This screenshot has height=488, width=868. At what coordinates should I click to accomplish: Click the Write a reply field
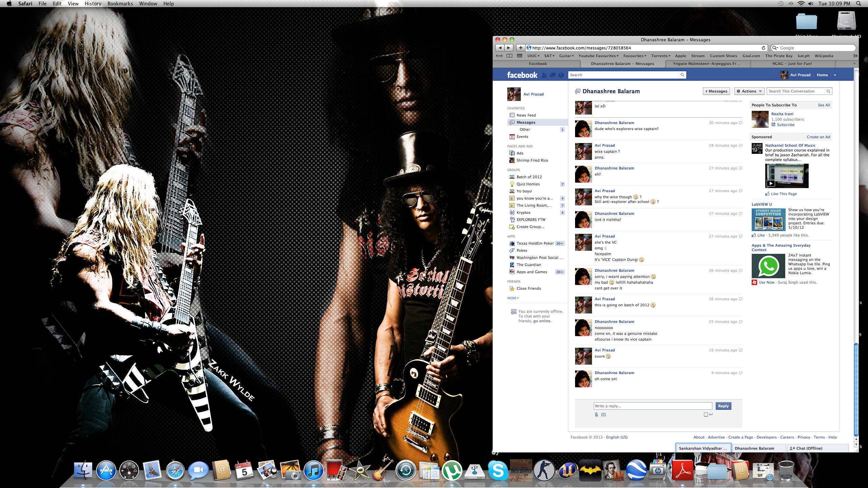pyautogui.click(x=653, y=406)
